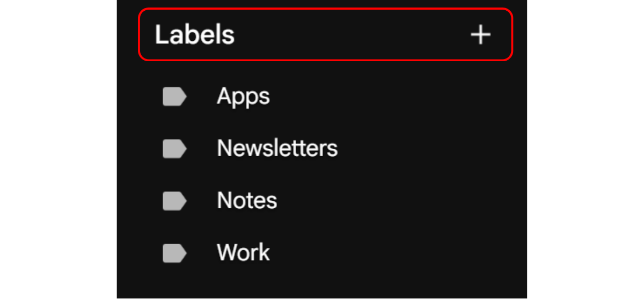The height and width of the screenshot is (299, 644).
Task: Click the tag icon beside Work
Action: click(x=174, y=253)
